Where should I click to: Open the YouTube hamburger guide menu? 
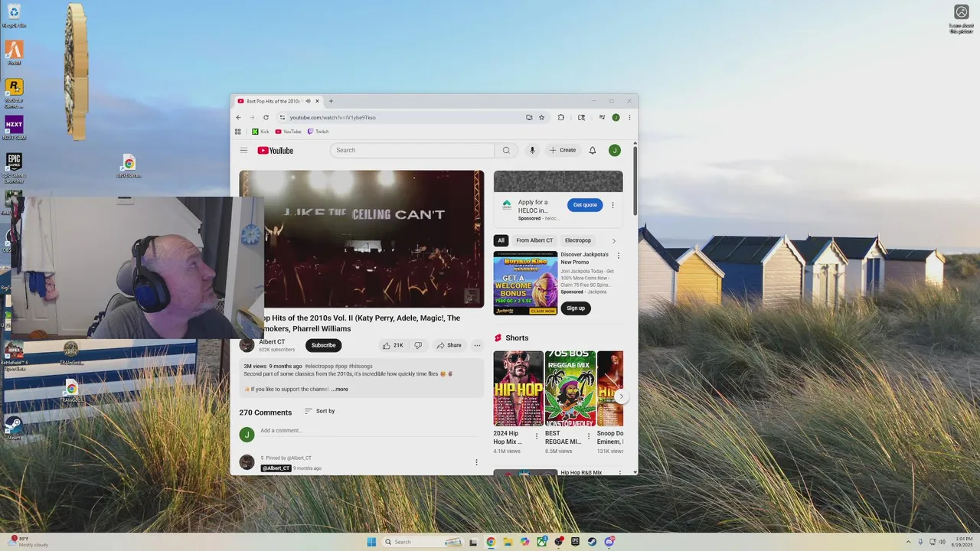[x=243, y=151]
